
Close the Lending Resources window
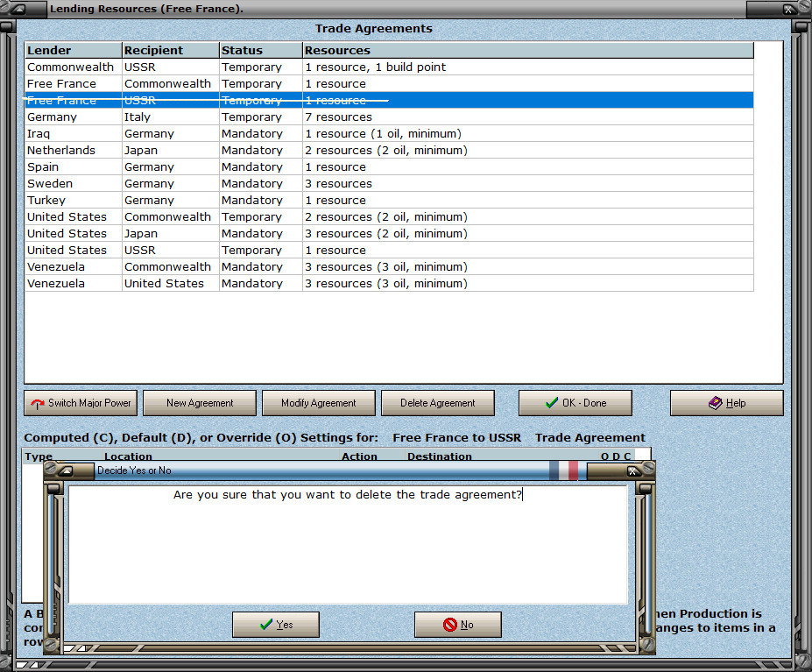(x=787, y=10)
